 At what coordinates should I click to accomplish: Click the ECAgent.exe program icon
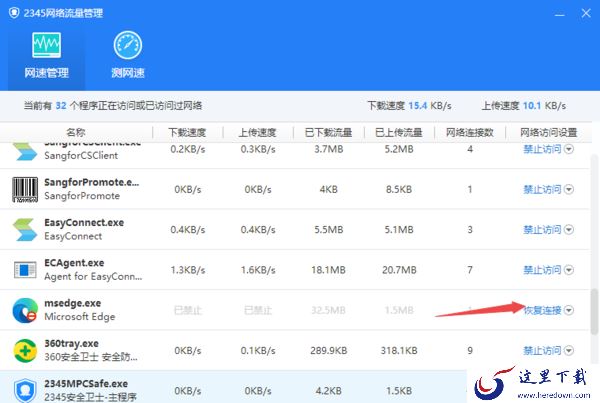tap(25, 270)
